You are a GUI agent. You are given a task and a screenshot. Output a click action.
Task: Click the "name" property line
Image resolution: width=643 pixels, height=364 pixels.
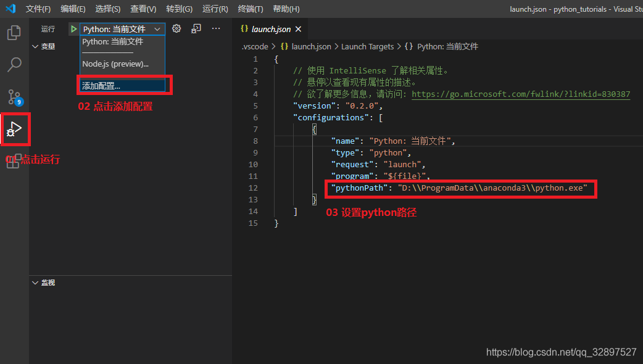coord(393,141)
